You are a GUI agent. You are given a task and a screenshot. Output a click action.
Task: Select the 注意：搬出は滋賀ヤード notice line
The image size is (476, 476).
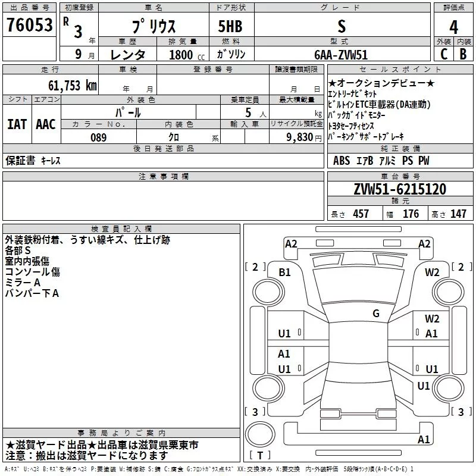87,456
